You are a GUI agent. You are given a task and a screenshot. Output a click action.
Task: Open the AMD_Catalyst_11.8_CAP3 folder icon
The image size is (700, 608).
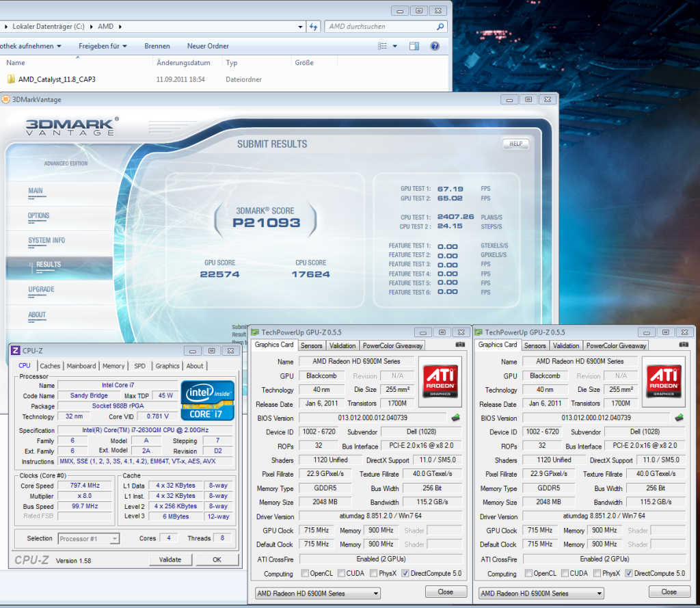pos(11,79)
